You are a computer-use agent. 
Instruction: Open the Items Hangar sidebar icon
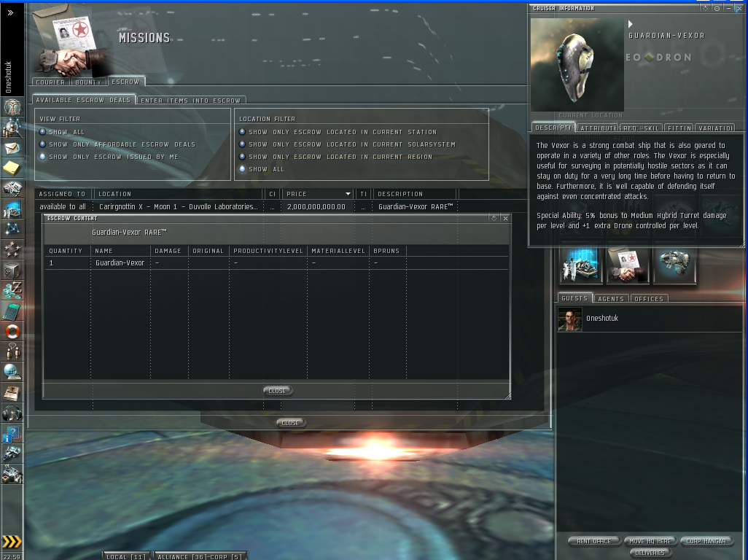pyautogui.click(x=12, y=474)
